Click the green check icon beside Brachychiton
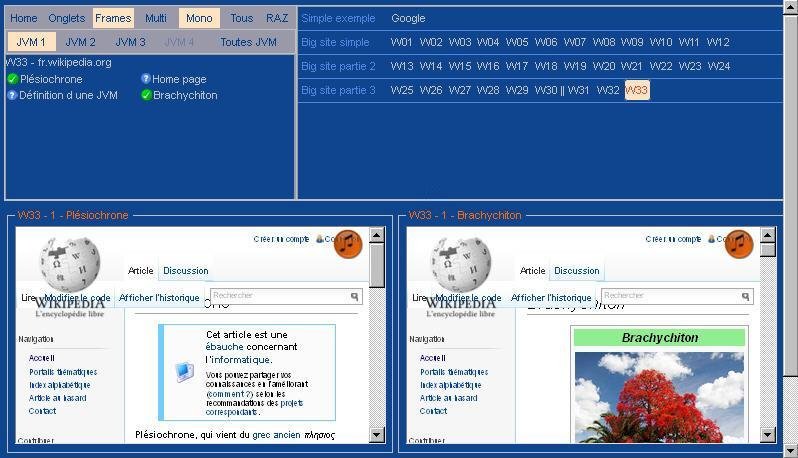The image size is (798, 458). (146, 95)
